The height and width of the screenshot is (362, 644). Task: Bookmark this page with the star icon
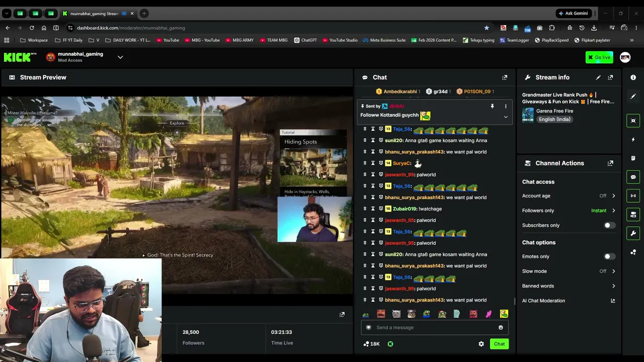[487, 28]
